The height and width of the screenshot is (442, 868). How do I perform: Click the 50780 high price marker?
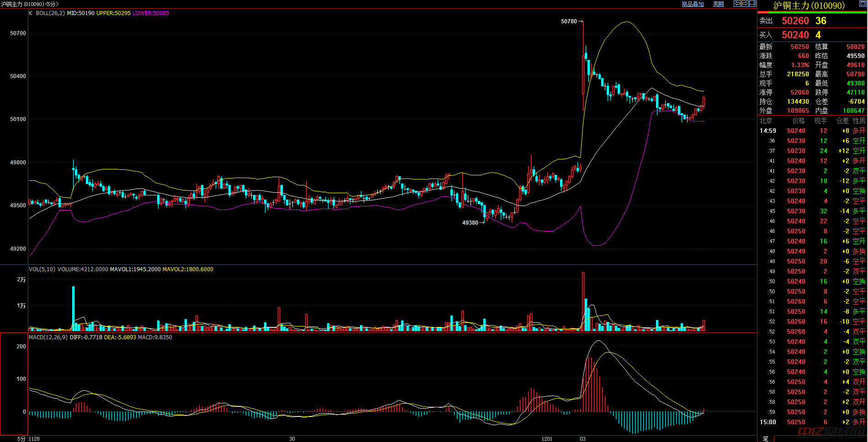click(569, 21)
